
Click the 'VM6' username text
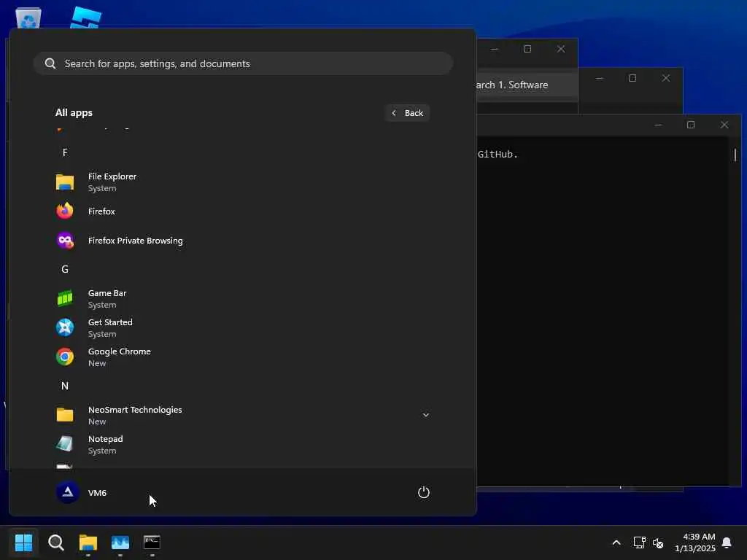[x=97, y=493]
